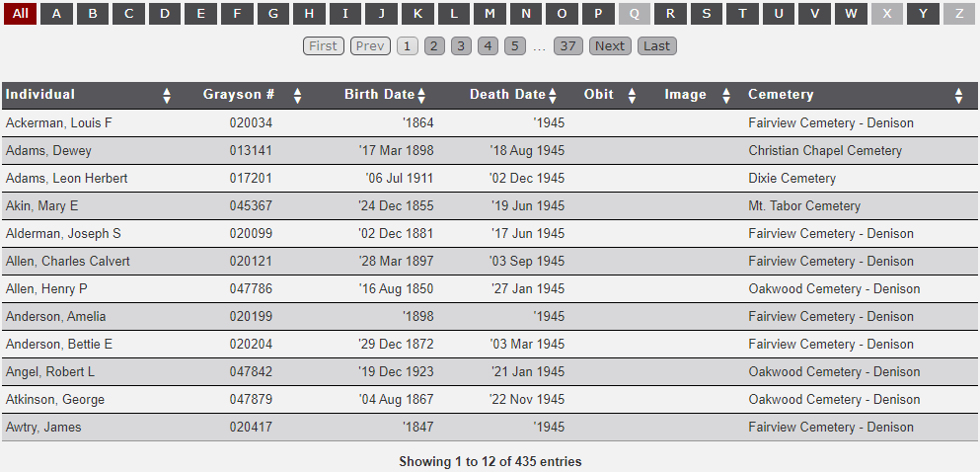980x472 pixels.
Task: Filter names by letter S
Action: [706, 14]
